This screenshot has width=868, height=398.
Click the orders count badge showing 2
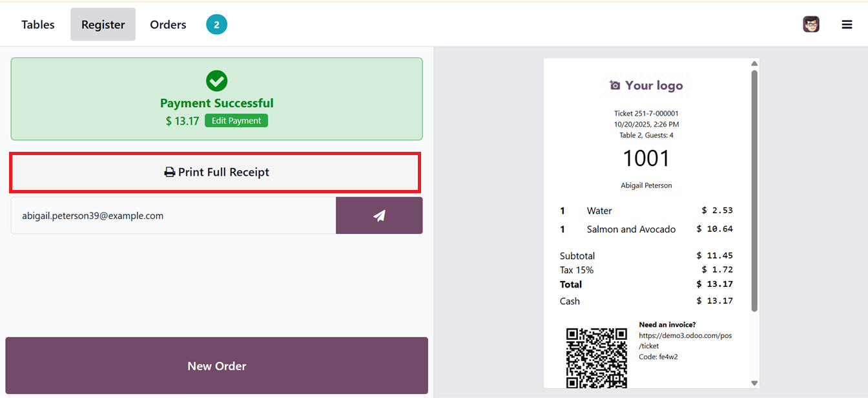pyautogui.click(x=216, y=25)
